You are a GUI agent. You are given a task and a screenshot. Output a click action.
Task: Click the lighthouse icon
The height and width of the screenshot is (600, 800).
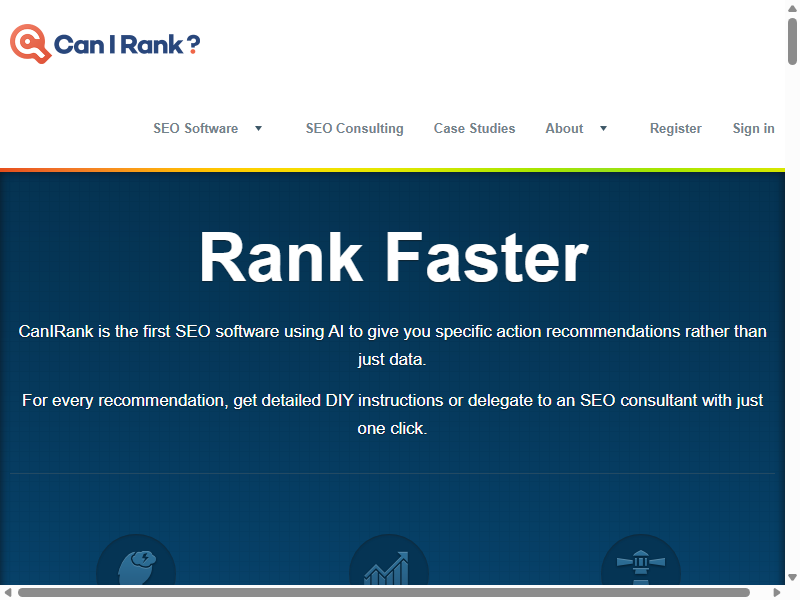[x=641, y=560]
